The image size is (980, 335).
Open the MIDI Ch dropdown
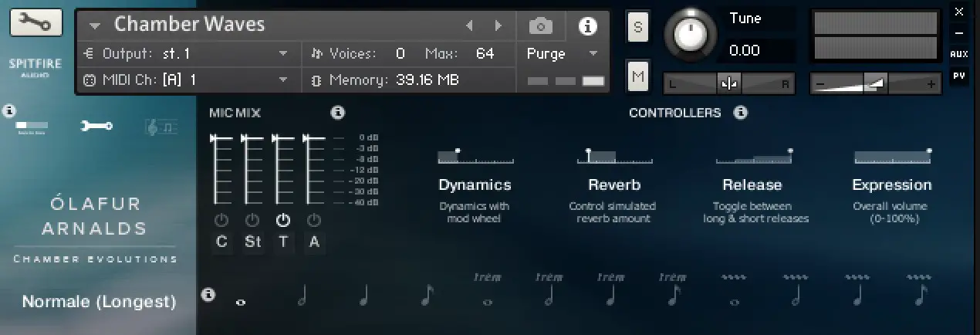pos(185,80)
